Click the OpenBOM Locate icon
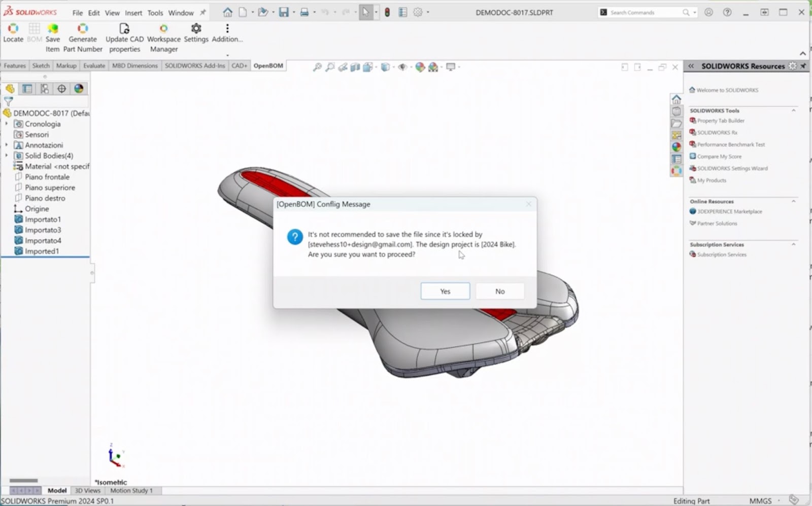Viewport: 812px width, 506px height. (x=13, y=29)
